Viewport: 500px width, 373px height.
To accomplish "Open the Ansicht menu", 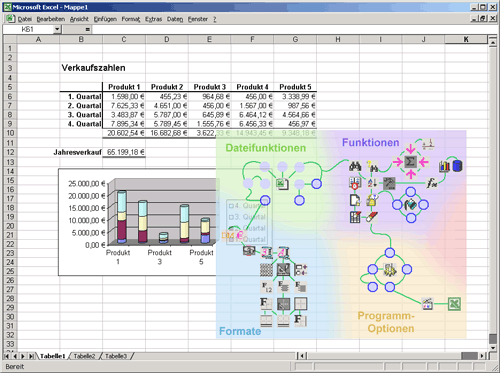I will coord(79,19).
